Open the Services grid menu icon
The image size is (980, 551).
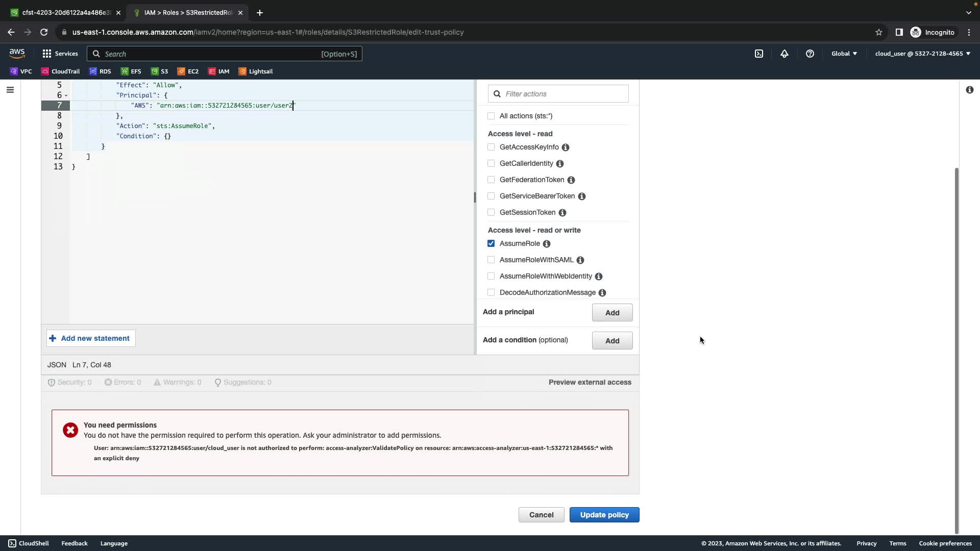point(47,54)
